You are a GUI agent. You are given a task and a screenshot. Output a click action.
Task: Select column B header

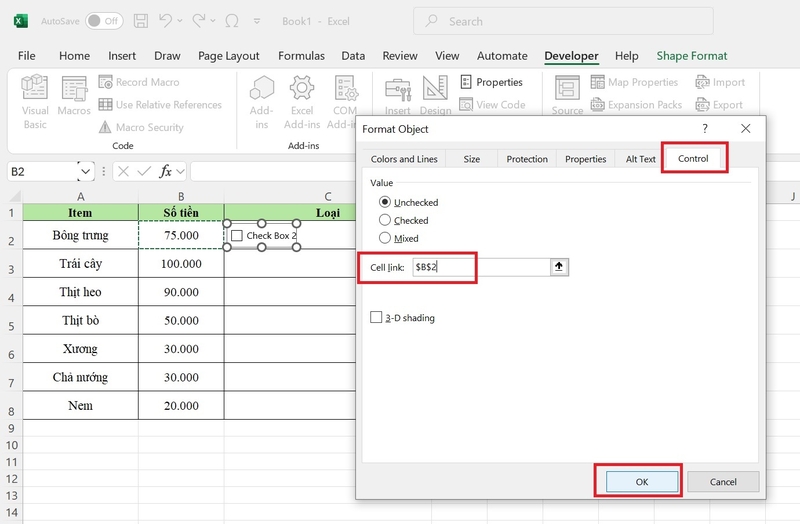tap(181, 196)
